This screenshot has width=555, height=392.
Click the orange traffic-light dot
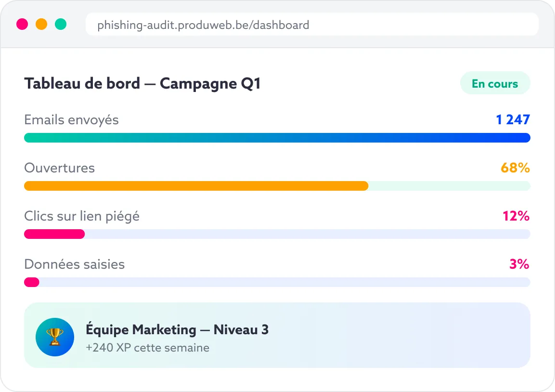tap(41, 24)
